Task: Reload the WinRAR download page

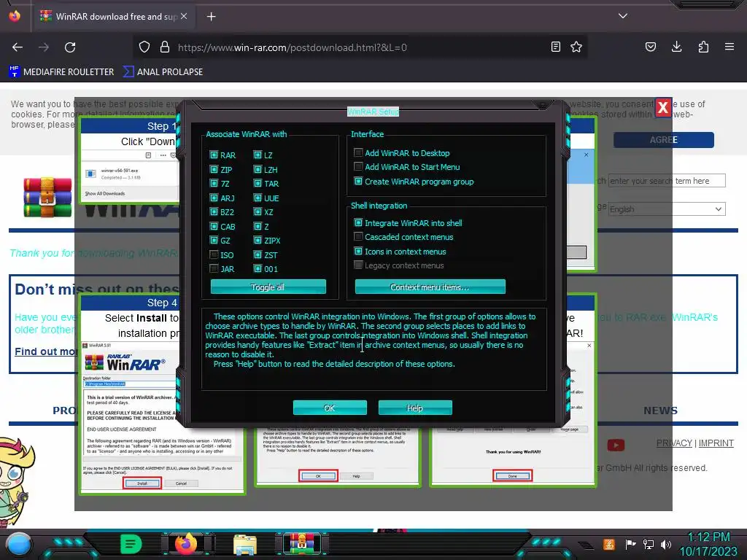Action: [x=70, y=47]
